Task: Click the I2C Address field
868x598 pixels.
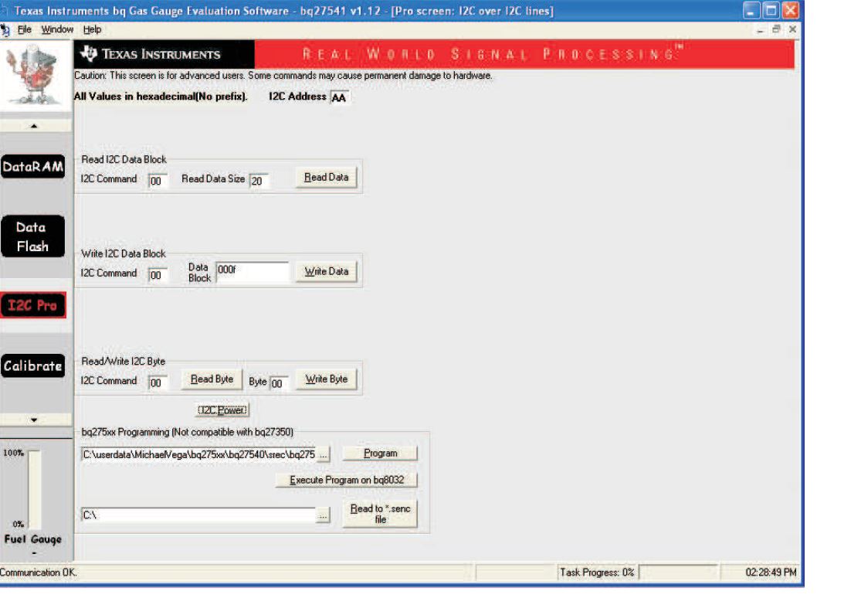Action: (x=339, y=97)
